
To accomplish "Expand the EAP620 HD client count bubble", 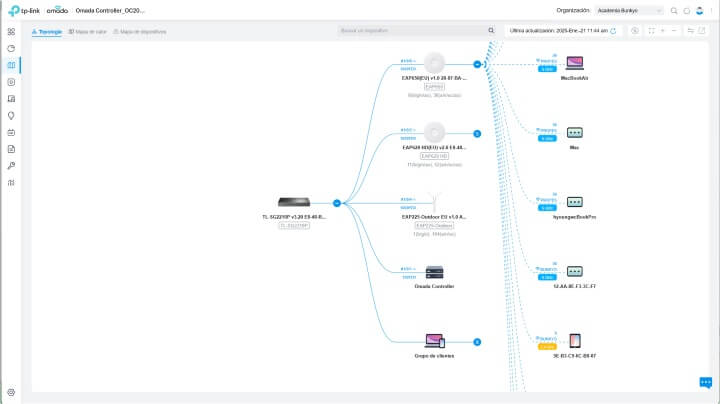I will pos(477,134).
